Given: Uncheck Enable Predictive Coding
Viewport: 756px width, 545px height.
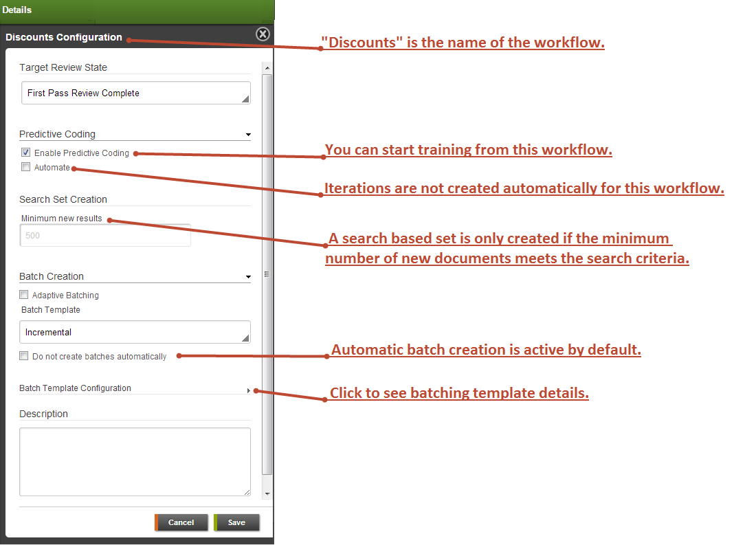Looking at the screenshot, I should 25,152.
